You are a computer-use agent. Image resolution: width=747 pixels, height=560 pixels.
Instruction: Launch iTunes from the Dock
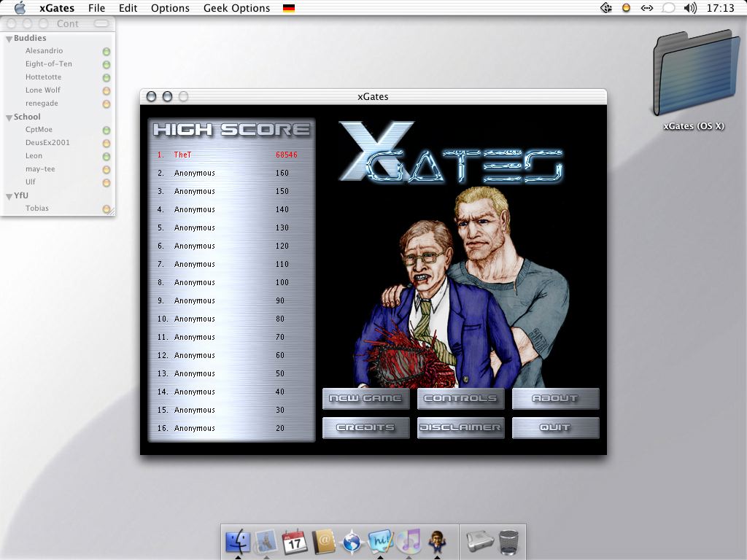click(x=409, y=542)
